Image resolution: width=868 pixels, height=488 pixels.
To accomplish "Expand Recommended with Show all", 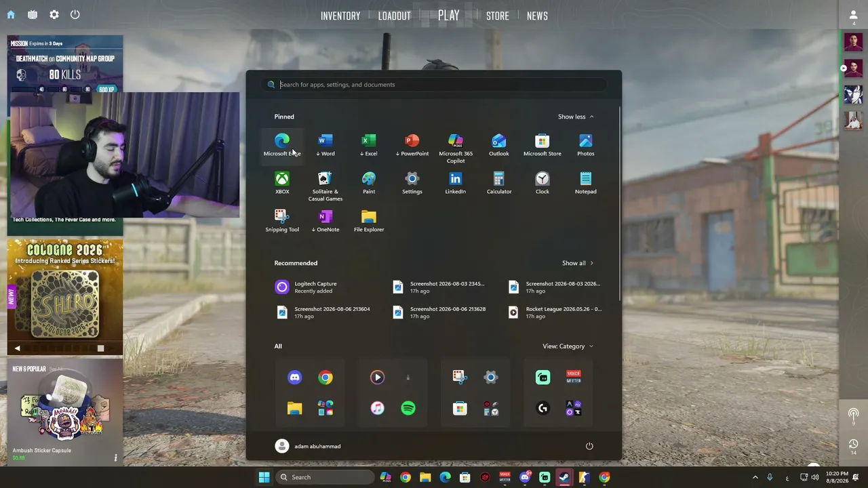I will coord(578,263).
